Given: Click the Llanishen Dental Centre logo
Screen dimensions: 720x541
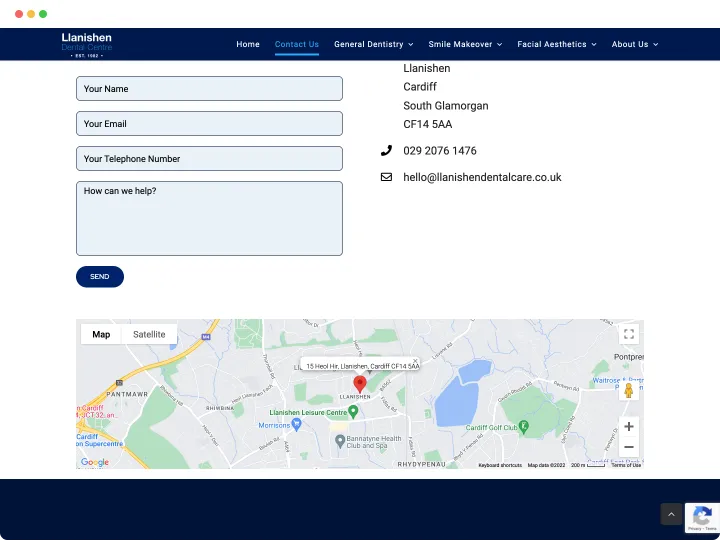Looking at the screenshot, I should point(87,45).
